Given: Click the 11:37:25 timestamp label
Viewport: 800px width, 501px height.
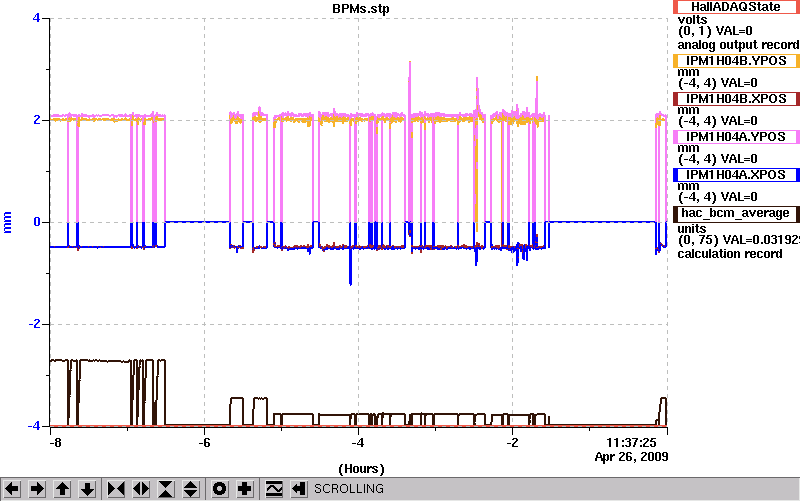Looking at the screenshot, I should 631,442.
